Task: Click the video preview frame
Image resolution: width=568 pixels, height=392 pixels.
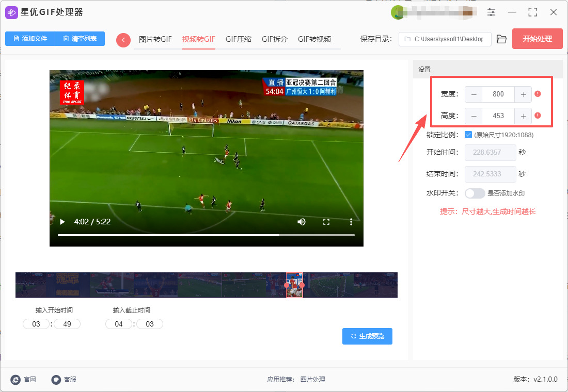Action: click(207, 158)
